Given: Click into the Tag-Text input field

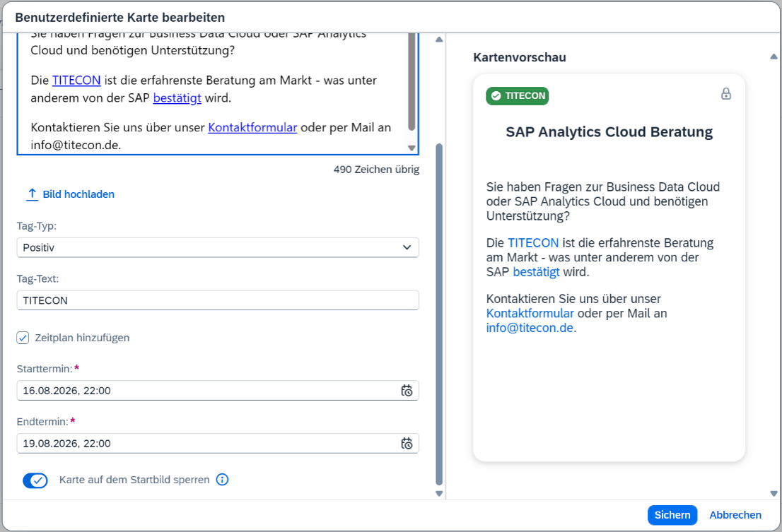Looking at the screenshot, I should pyautogui.click(x=218, y=300).
